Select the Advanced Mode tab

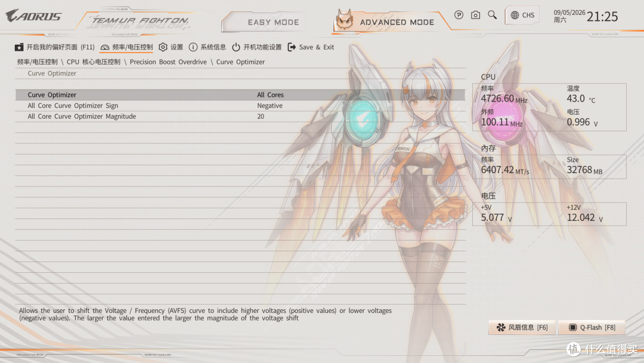tap(397, 22)
